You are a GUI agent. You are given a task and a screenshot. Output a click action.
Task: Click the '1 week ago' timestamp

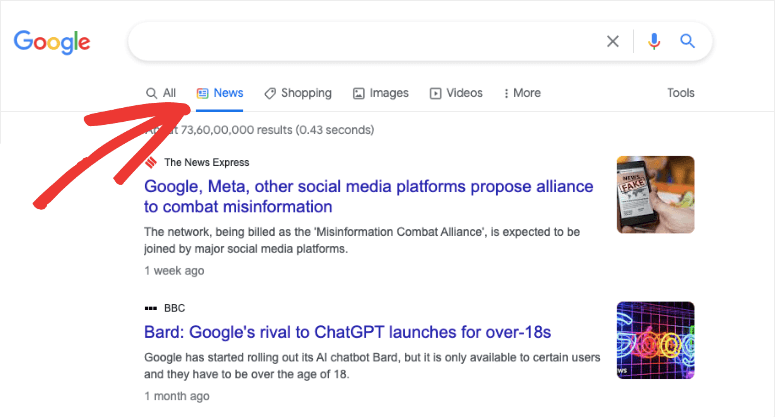click(174, 270)
